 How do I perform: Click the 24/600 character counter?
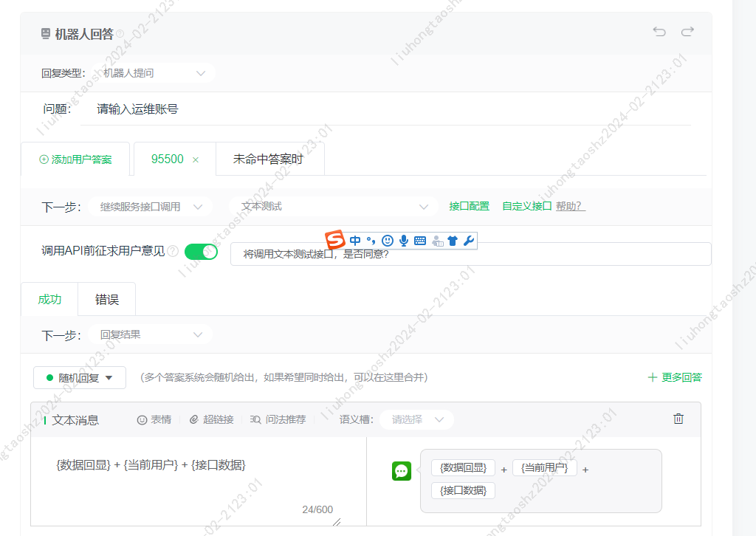point(317,509)
